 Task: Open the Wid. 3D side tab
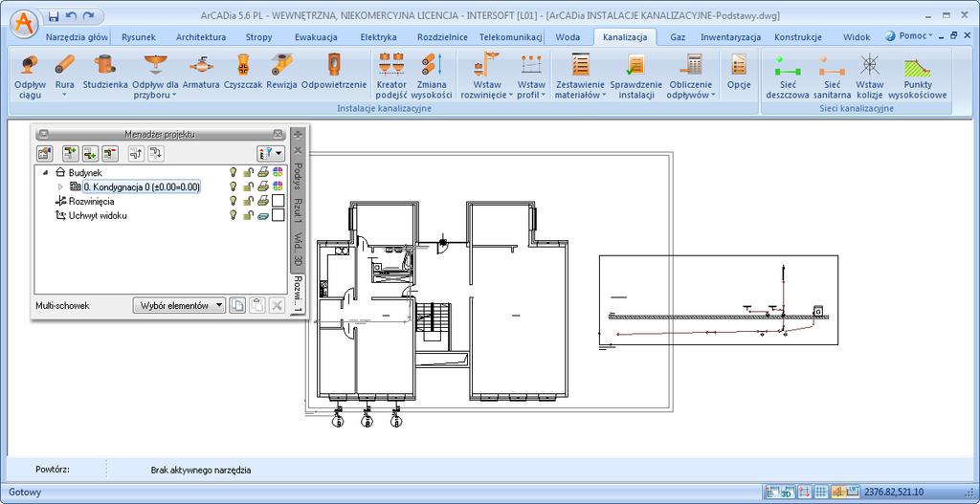(x=299, y=252)
